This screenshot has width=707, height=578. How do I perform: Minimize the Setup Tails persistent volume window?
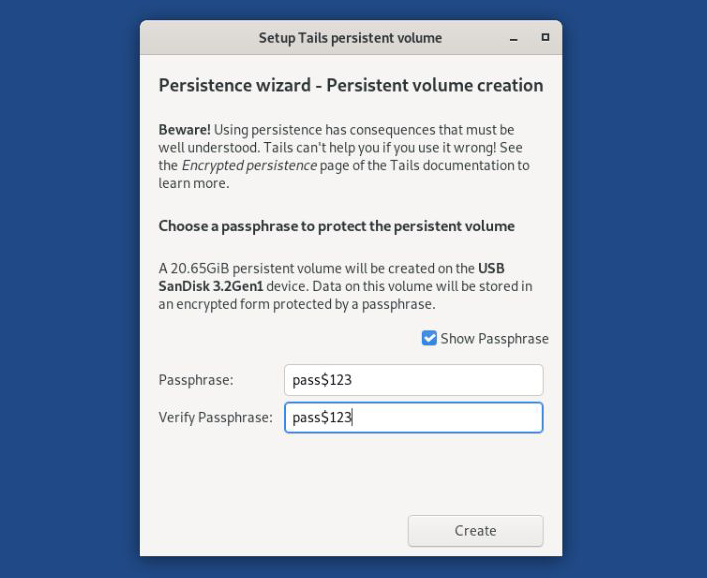click(x=514, y=38)
